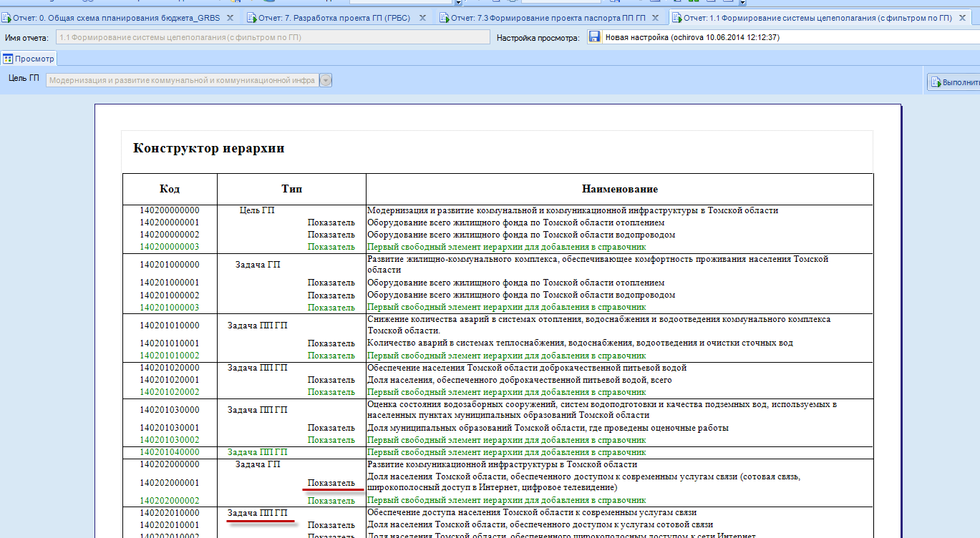The height and width of the screenshot is (538, 980).
Task: Close the 'Отчет: 7.3 Формирование проекта паспорта' tab
Action: [655, 17]
